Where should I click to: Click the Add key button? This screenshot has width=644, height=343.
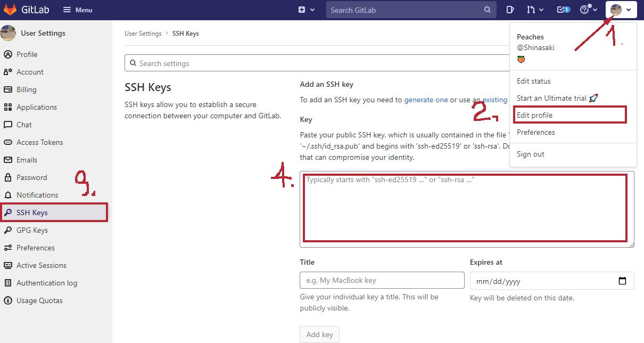(319, 334)
